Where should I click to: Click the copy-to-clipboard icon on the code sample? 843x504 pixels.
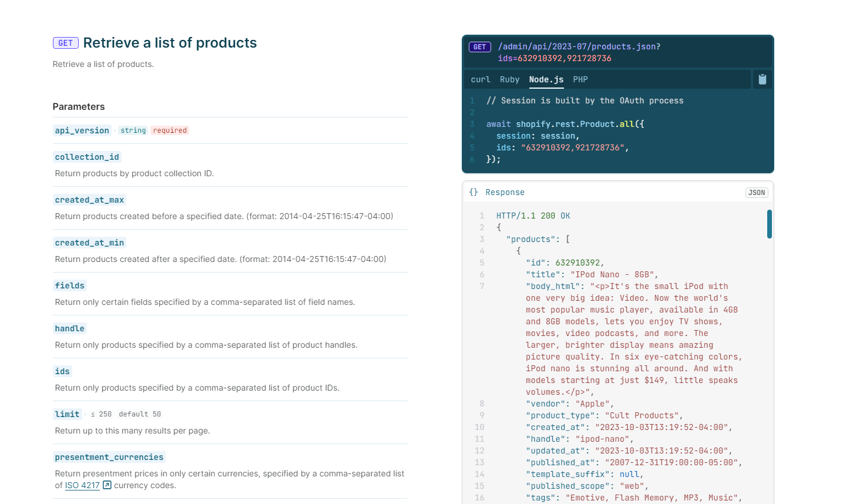coord(762,79)
